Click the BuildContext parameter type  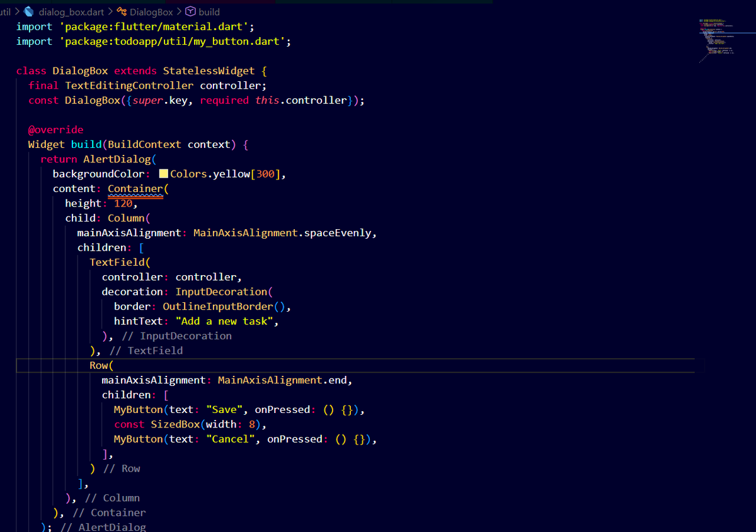tap(145, 145)
